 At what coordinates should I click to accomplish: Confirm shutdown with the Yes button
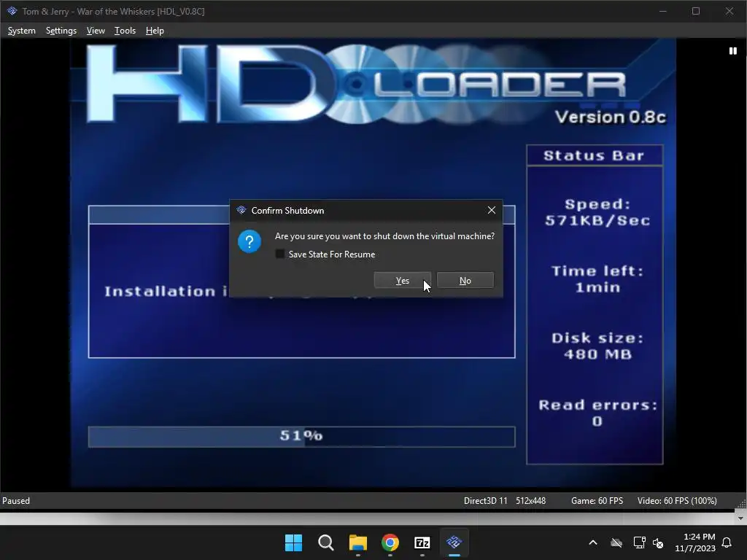click(403, 281)
